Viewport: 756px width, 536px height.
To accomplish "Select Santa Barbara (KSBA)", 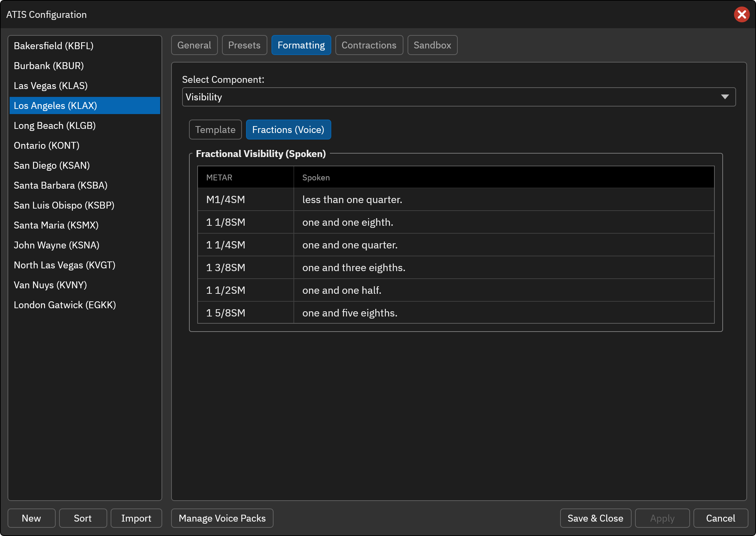I will click(85, 185).
